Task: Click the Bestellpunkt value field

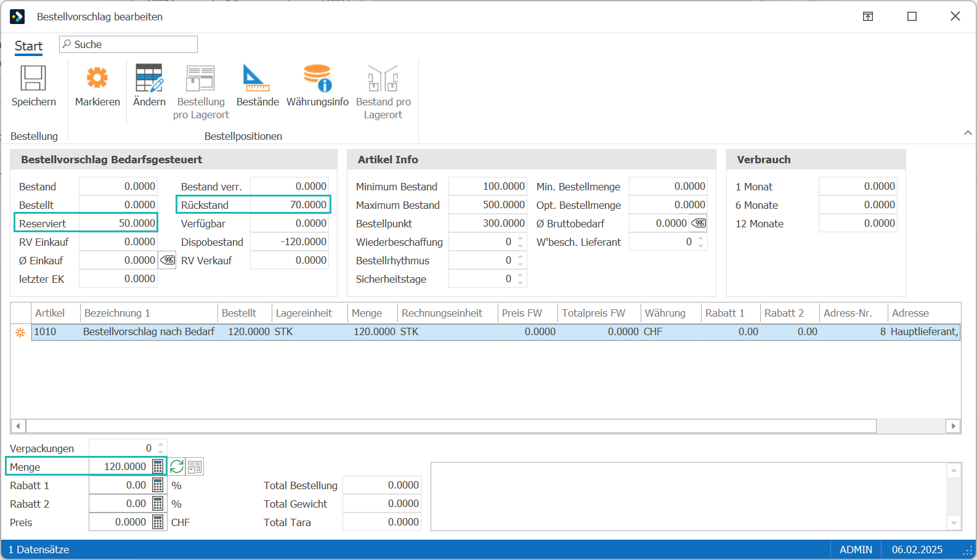Action: click(x=487, y=223)
